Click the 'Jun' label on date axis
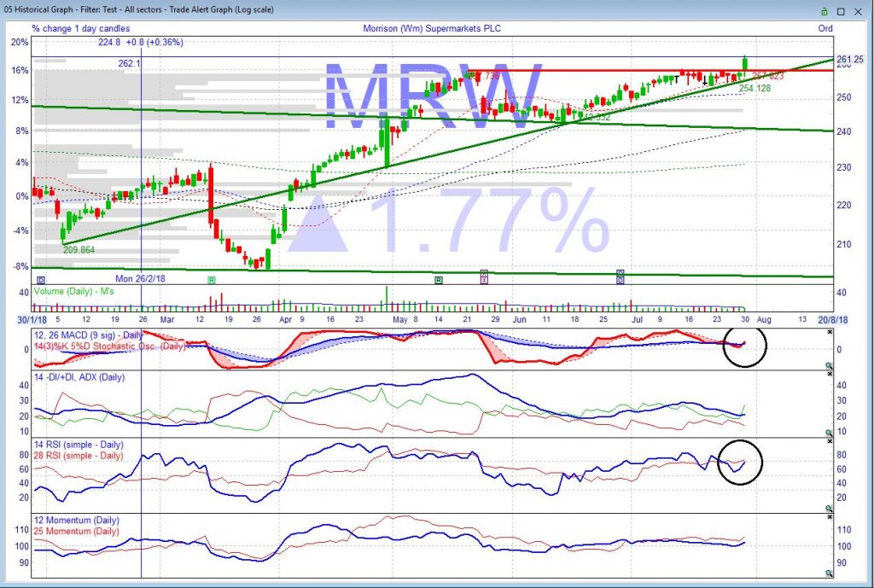 coord(519,319)
